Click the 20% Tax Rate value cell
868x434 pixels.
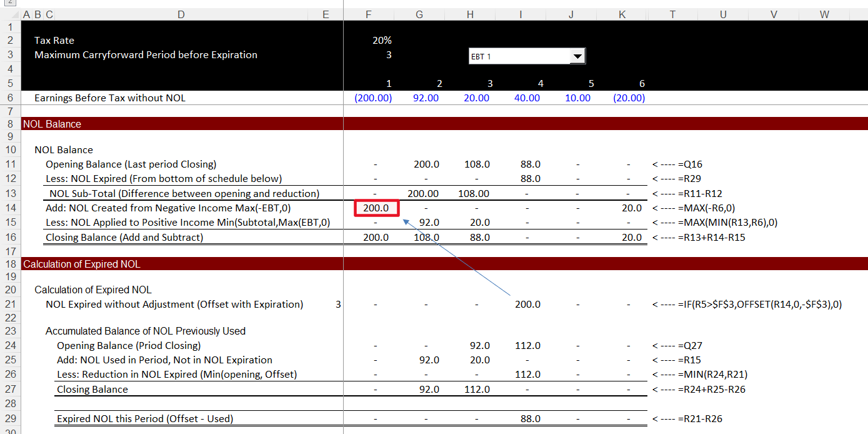[x=382, y=39]
